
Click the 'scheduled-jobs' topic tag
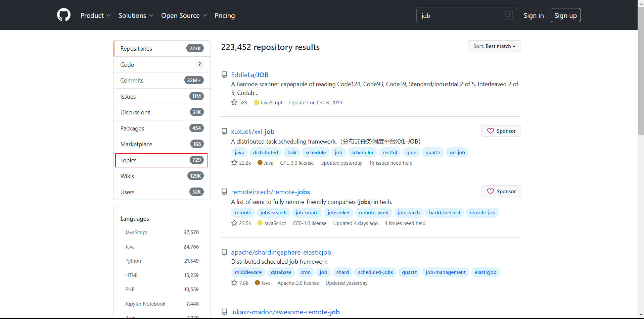(375, 272)
